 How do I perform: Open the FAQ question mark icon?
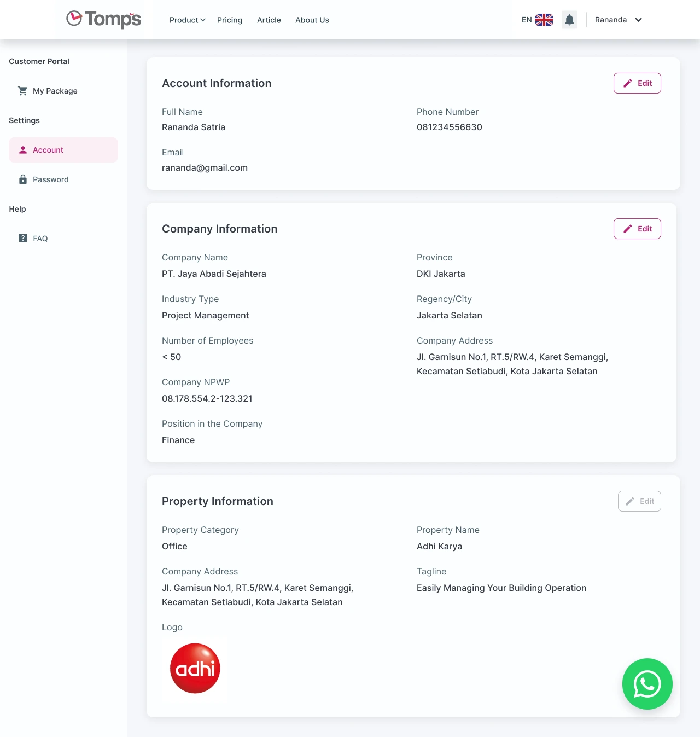pos(22,238)
